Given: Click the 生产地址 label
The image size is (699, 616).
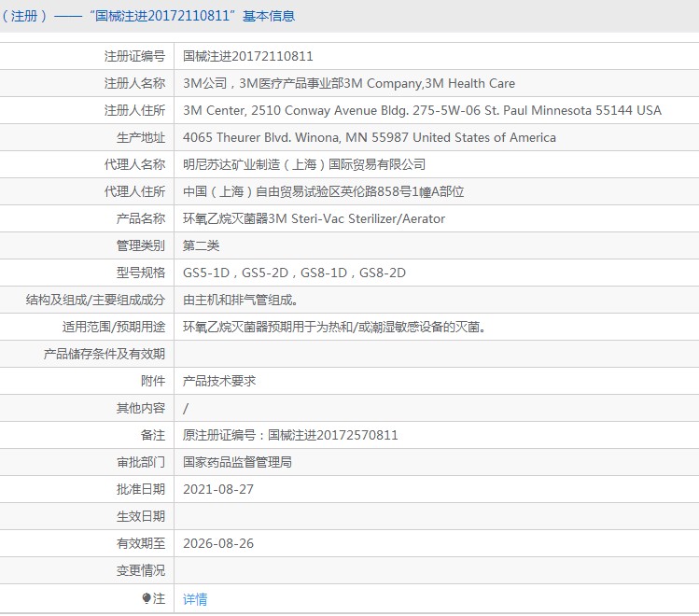Looking at the screenshot, I should click(141, 137).
